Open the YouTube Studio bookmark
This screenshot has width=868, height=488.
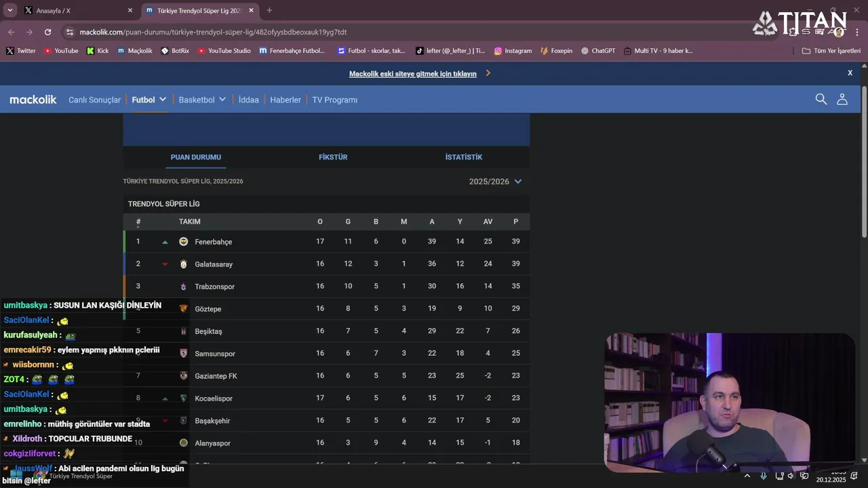point(224,51)
